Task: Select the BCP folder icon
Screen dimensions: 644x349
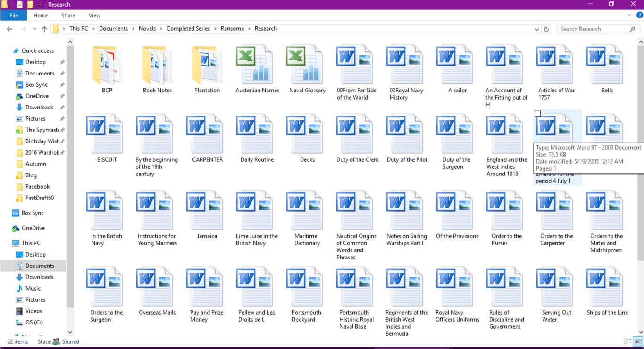Action: [107, 66]
